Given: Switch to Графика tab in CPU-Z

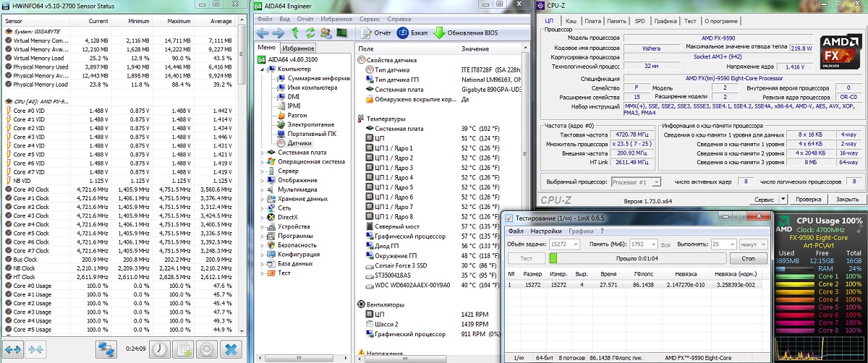Looking at the screenshot, I should pos(665,21).
